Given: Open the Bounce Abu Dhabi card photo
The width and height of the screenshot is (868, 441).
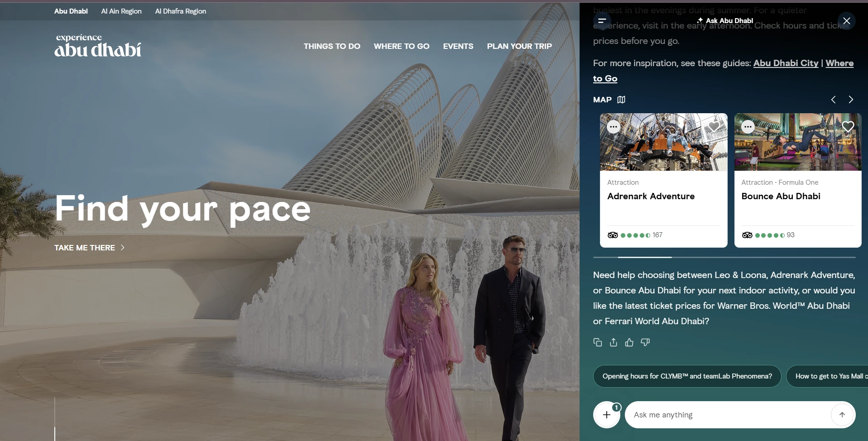Looking at the screenshot, I should coord(798,142).
